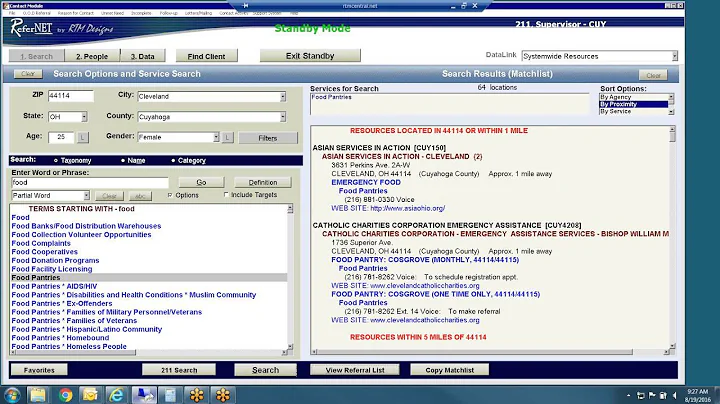Open the Gender dropdown
Image resolution: width=720 pixels, height=404 pixels.
216,137
